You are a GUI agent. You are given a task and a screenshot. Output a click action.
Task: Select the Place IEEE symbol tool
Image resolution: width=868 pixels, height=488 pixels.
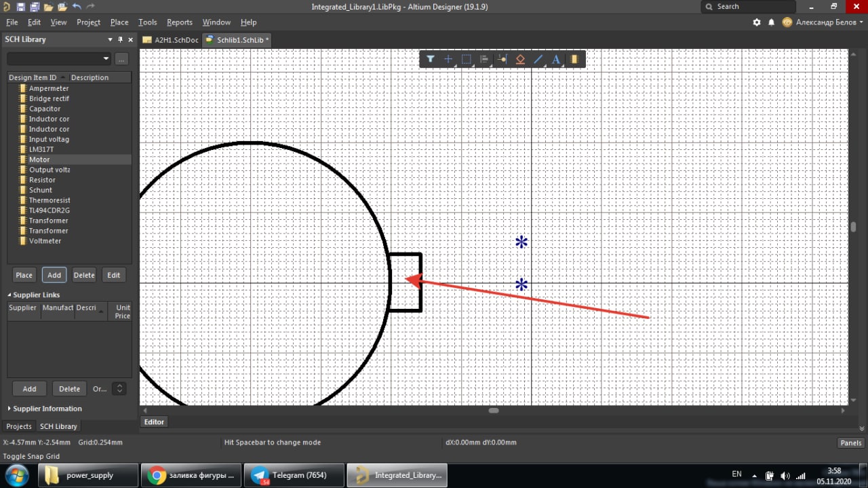[x=520, y=60]
